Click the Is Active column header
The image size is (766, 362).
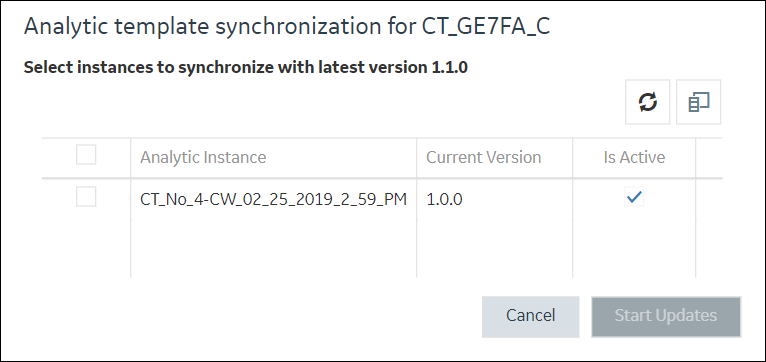point(634,157)
